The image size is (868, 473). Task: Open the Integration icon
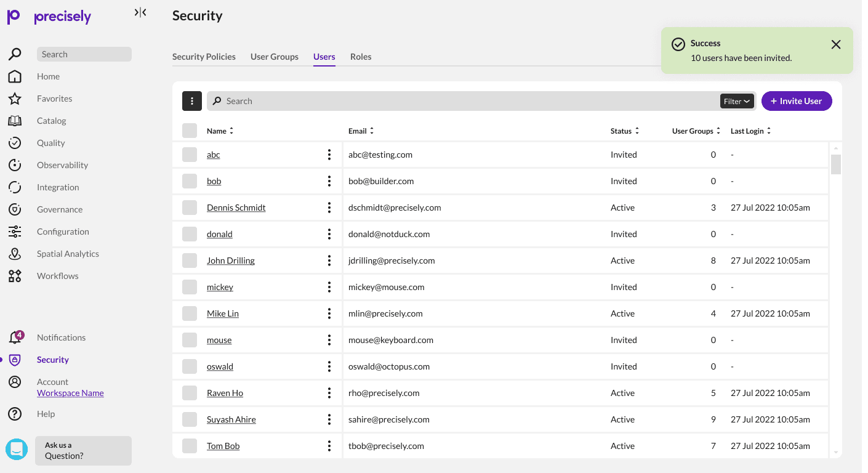[x=15, y=187]
